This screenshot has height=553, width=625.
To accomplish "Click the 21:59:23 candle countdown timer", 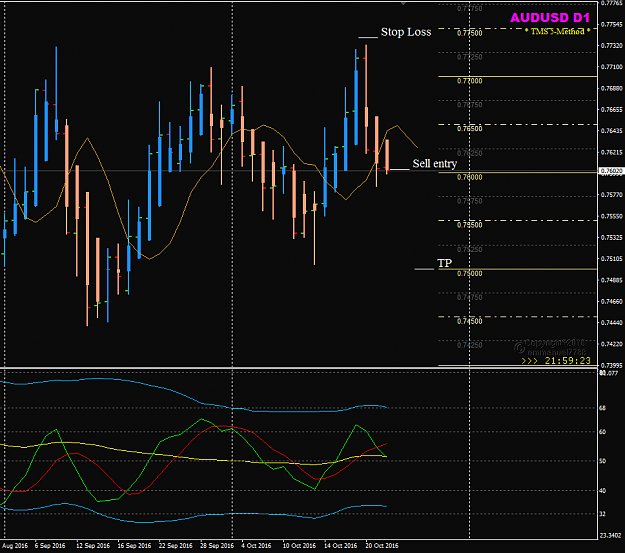I will [x=568, y=361].
